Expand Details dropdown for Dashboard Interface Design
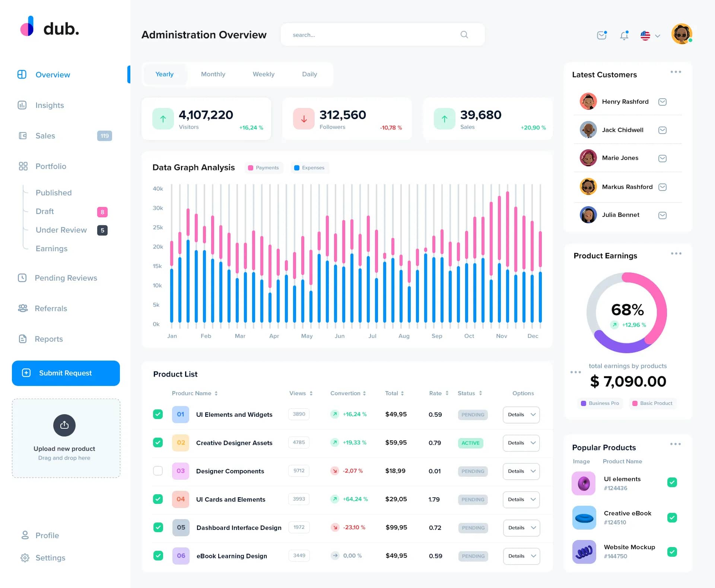This screenshot has height=588, width=715. coord(521,528)
